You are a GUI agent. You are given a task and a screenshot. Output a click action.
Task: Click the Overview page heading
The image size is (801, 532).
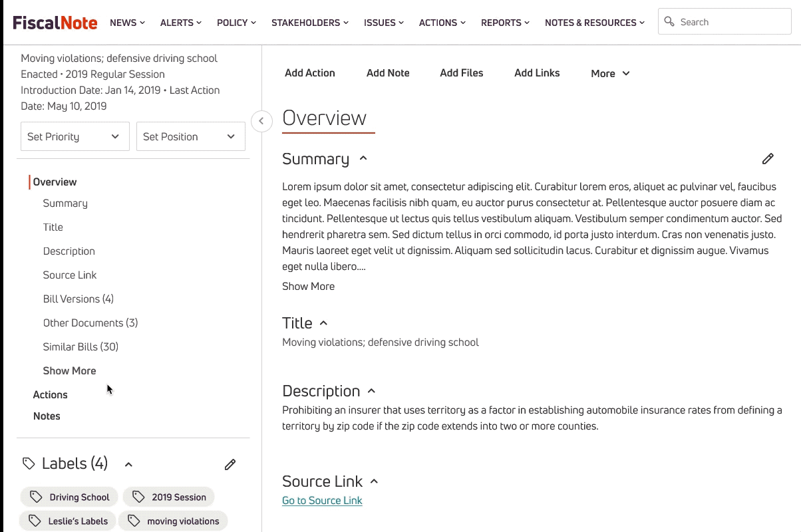(x=325, y=118)
